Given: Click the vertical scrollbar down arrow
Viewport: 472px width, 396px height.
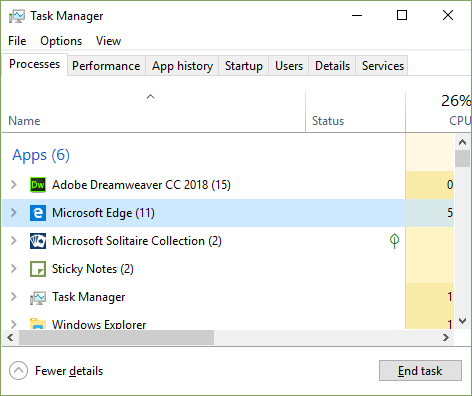Looking at the screenshot, I should coord(462,321).
